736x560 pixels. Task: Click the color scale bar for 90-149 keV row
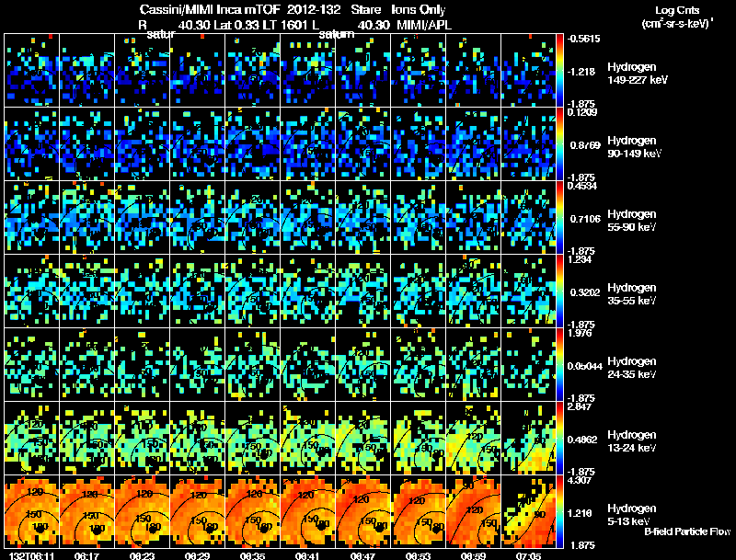pyautogui.click(x=559, y=144)
